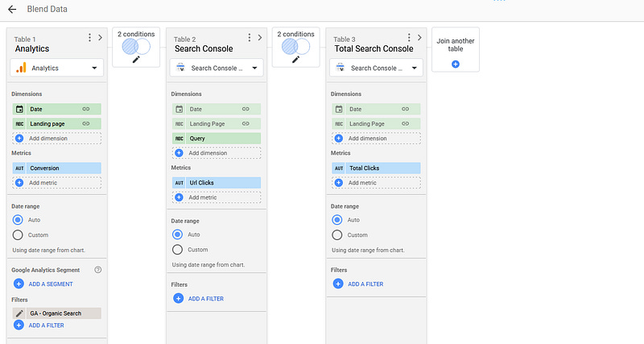Click the Join another table card
Viewport: 644px width, 344px height.
(456, 50)
